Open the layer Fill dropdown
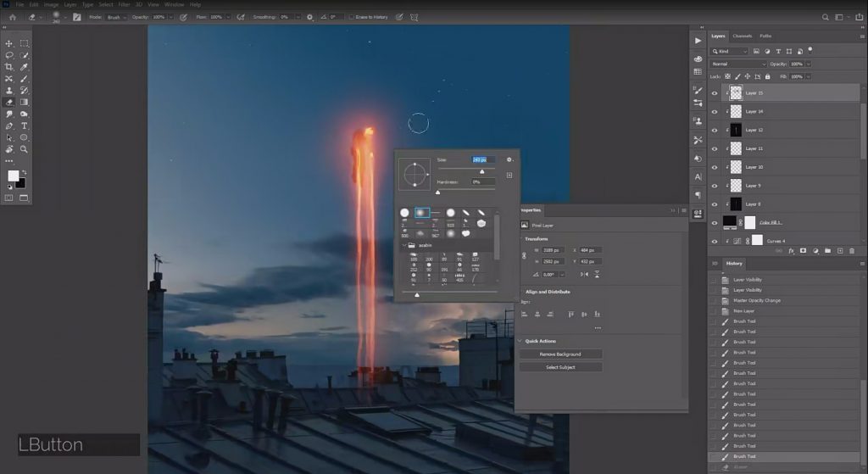The height and width of the screenshot is (474, 868). click(x=809, y=77)
